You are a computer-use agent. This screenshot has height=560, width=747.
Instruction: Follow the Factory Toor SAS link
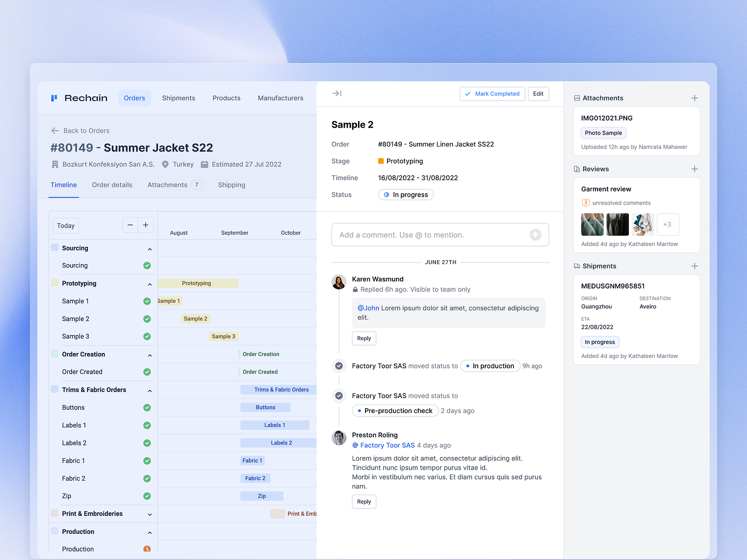click(387, 445)
